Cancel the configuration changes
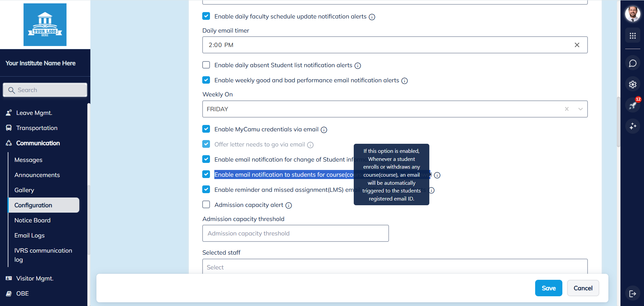This screenshot has width=644, height=306. tap(583, 288)
